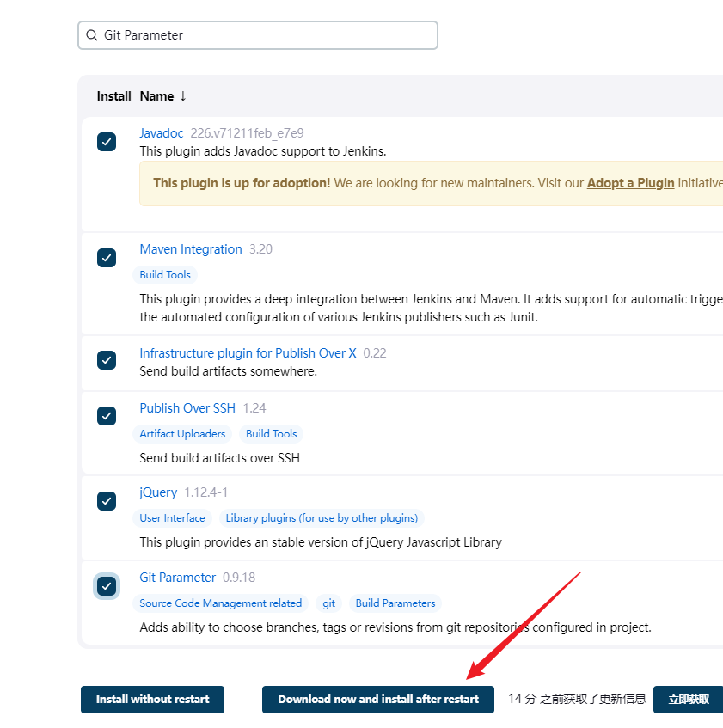Click the Name sort arrow
Viewport: 723px width, 728px height.
(183, 96)
